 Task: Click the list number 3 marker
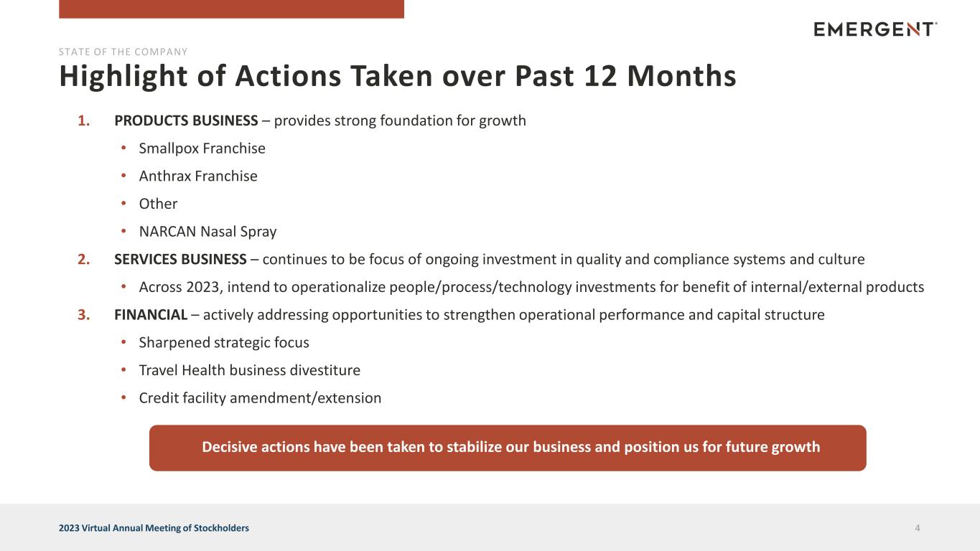coord(84,315)
